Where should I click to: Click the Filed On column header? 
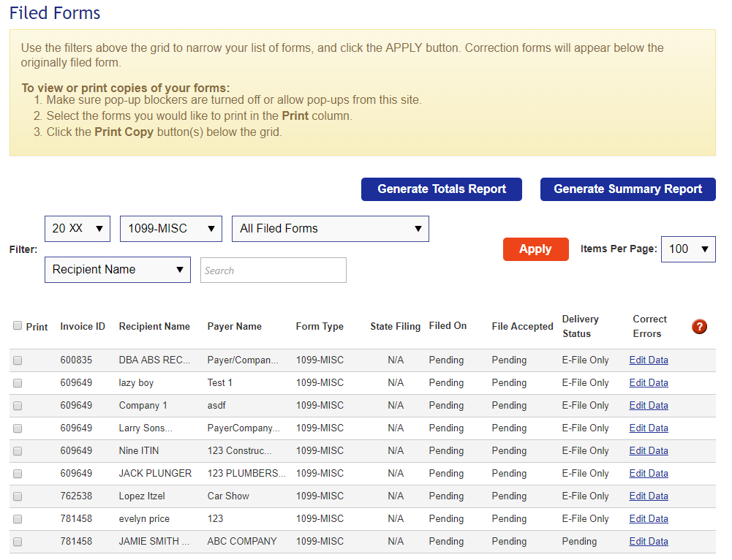[448, 326]
